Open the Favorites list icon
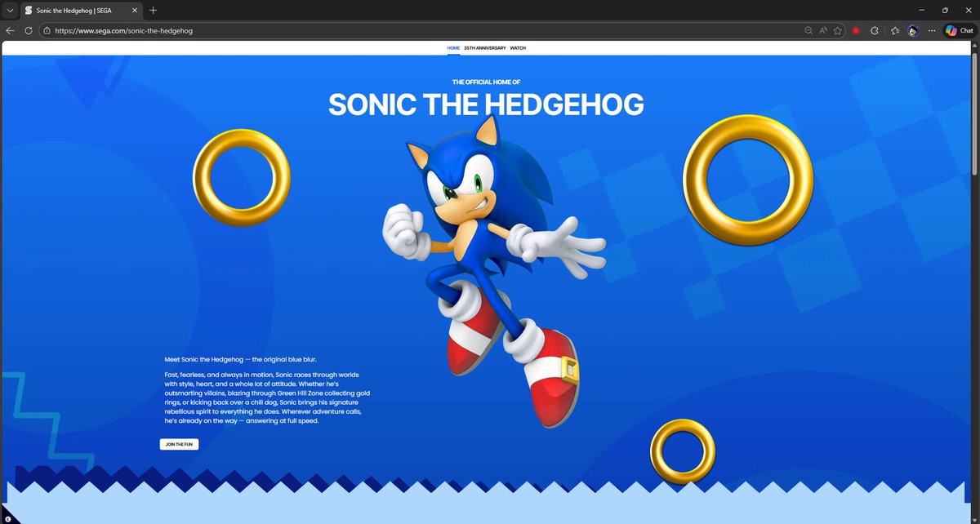 [x=895, y=30]
